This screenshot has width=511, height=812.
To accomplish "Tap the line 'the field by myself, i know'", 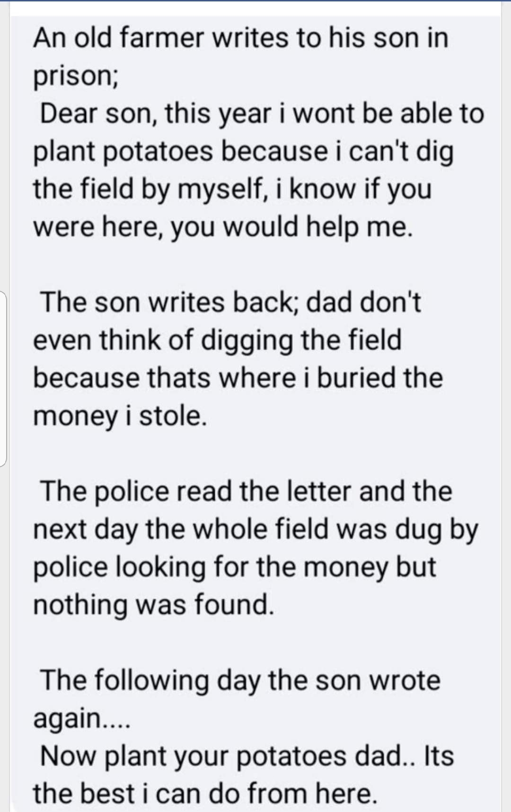I will [x=232, y=189].
